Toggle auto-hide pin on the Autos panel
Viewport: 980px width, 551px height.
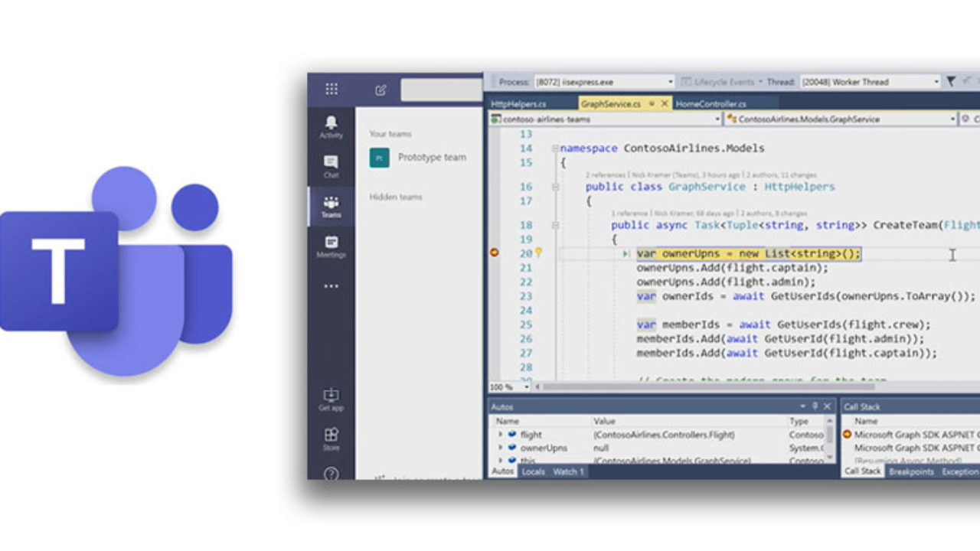click(x=815, y=406)
